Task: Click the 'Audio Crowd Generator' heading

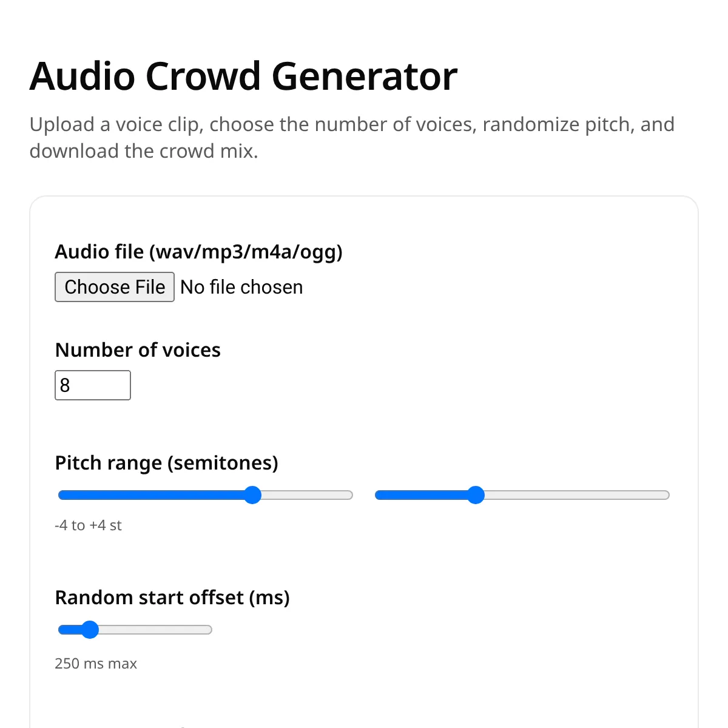Action: (243, 76)
